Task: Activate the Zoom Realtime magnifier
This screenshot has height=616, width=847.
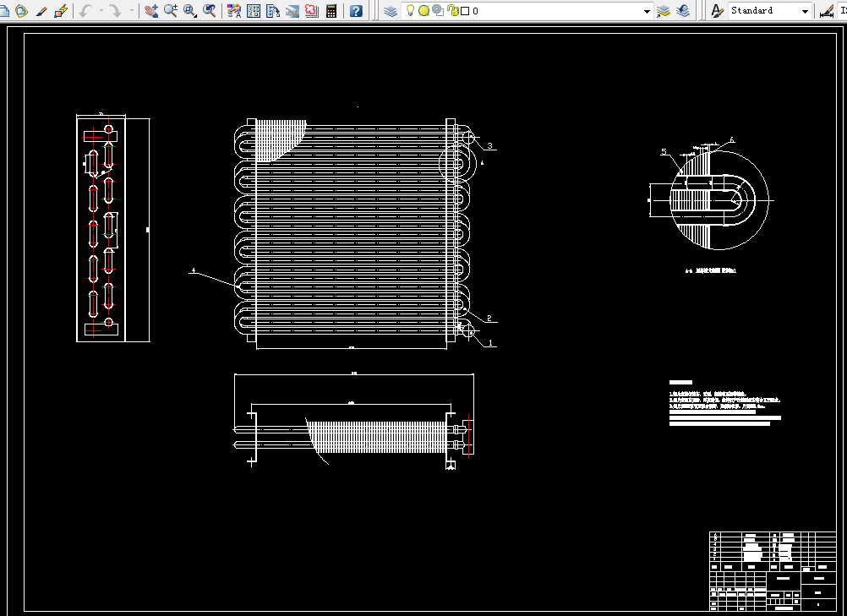Action: click(171, 10)
